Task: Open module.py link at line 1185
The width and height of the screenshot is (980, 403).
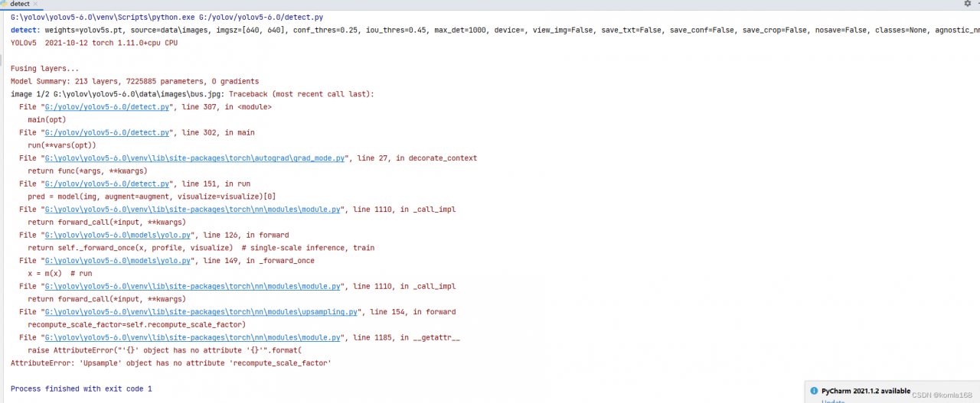Action: coord(192,337)
